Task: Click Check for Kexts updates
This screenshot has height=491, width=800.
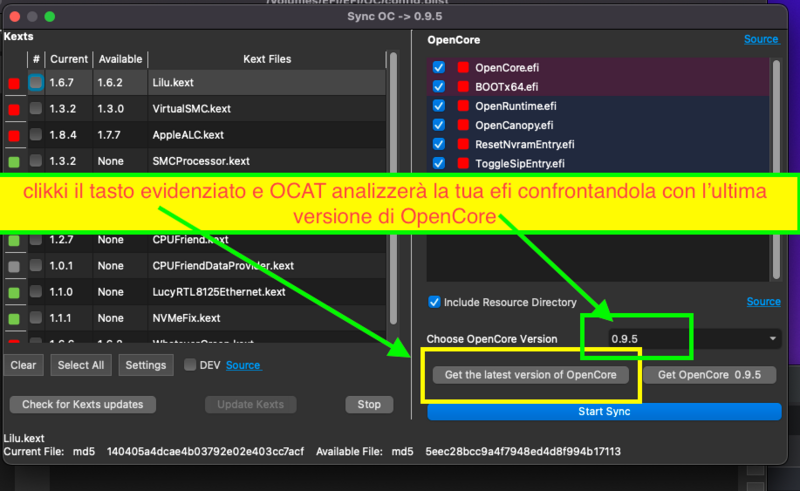Action: tap(83, 404)
